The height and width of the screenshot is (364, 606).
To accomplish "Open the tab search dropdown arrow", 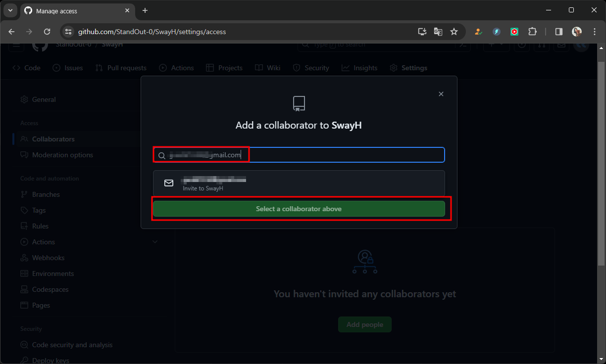I will [x=10, y=10].
